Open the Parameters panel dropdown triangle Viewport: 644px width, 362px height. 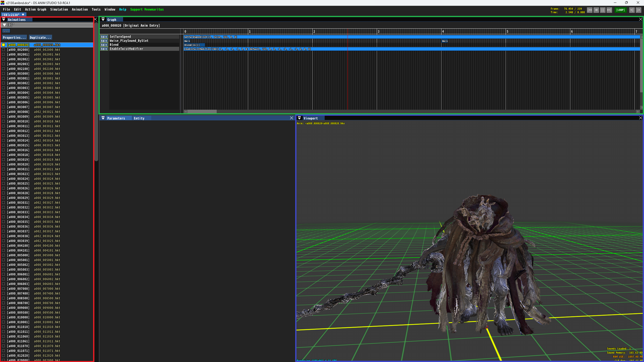103,118
